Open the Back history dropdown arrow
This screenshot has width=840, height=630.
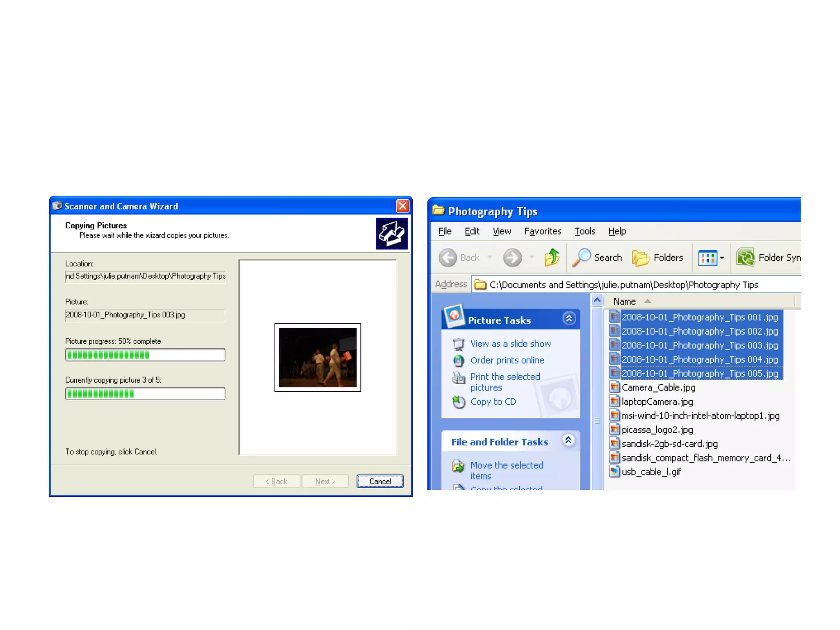click(x=490, y=258)
